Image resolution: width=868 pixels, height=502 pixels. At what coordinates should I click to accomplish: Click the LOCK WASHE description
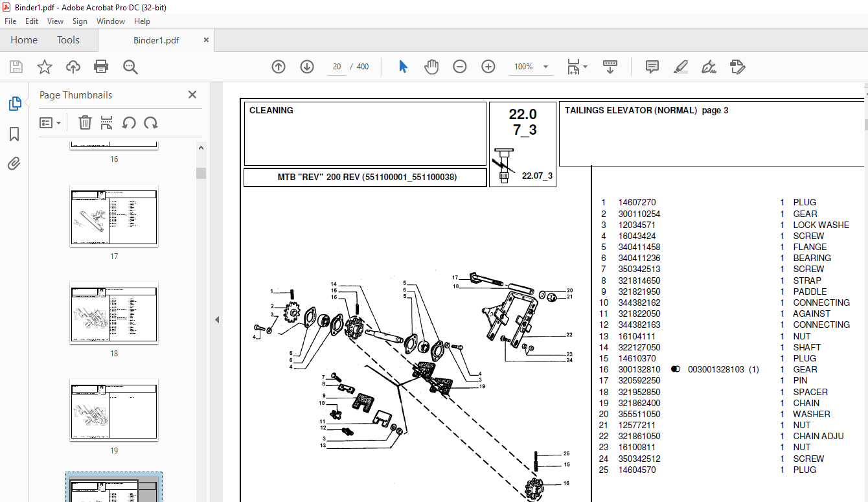821,225
